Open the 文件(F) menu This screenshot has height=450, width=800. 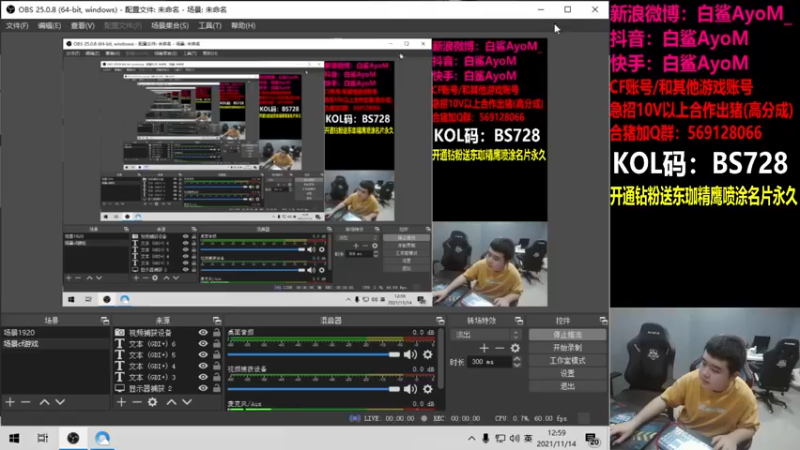[17, 26]
